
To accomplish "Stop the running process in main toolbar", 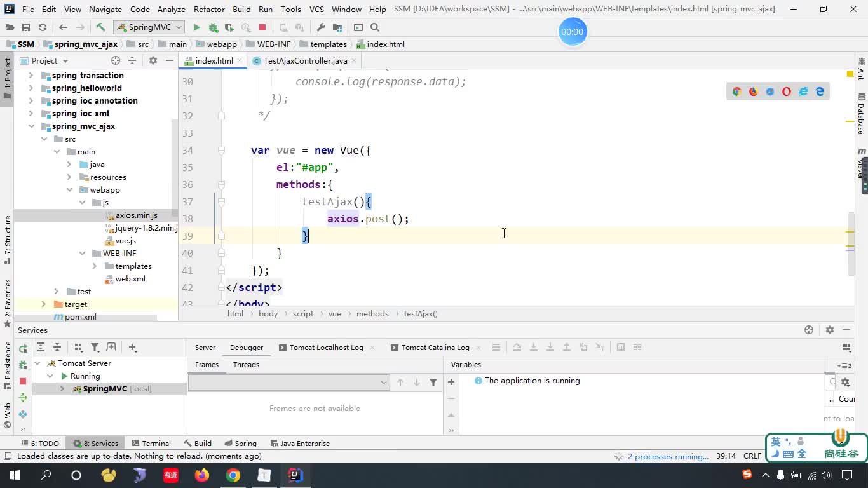I will [262, 27].
